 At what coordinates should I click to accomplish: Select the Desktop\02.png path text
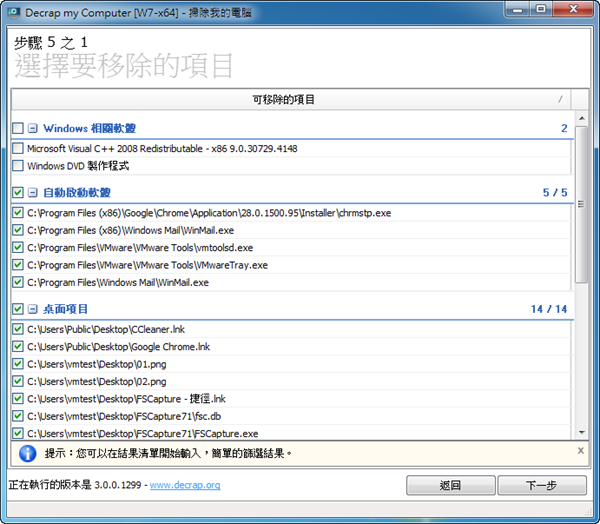coord(97,382)
